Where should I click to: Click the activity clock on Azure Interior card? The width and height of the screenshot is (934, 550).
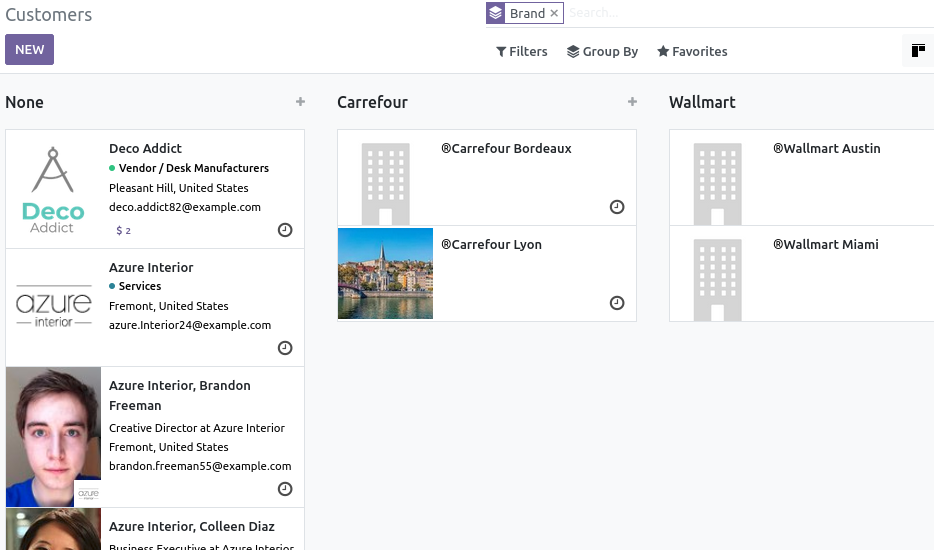pos(285,348)
